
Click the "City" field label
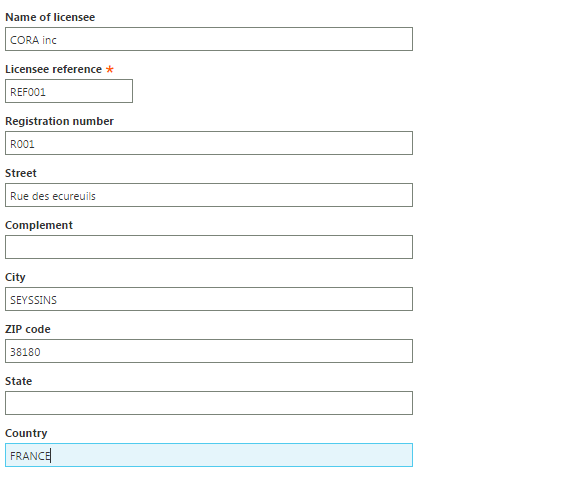click(15, 277)
